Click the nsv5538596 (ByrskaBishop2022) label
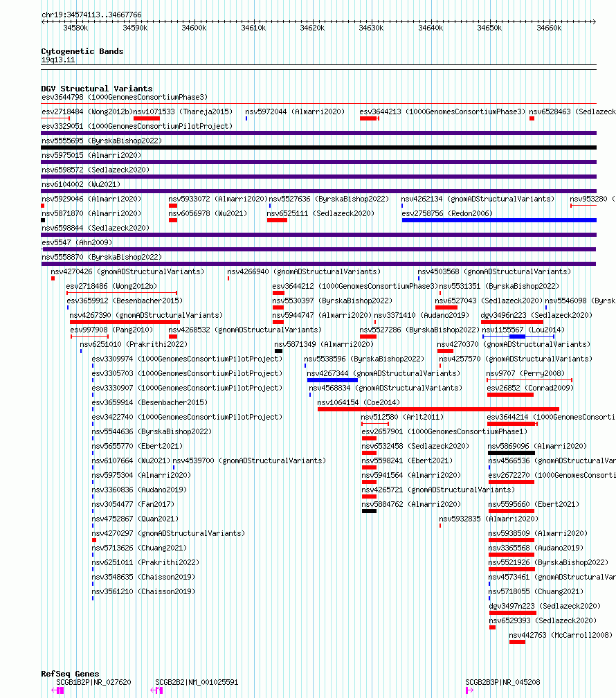616x698 pixels. coord(364,359)
